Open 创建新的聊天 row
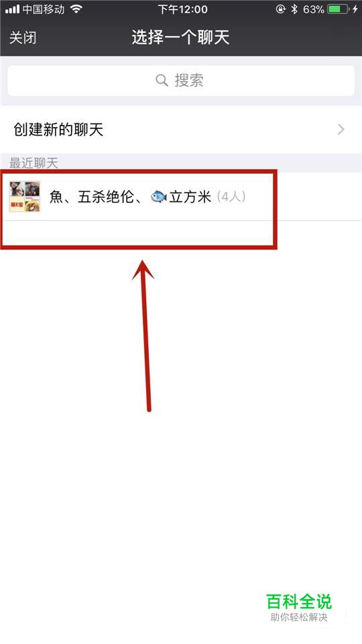 181,129
